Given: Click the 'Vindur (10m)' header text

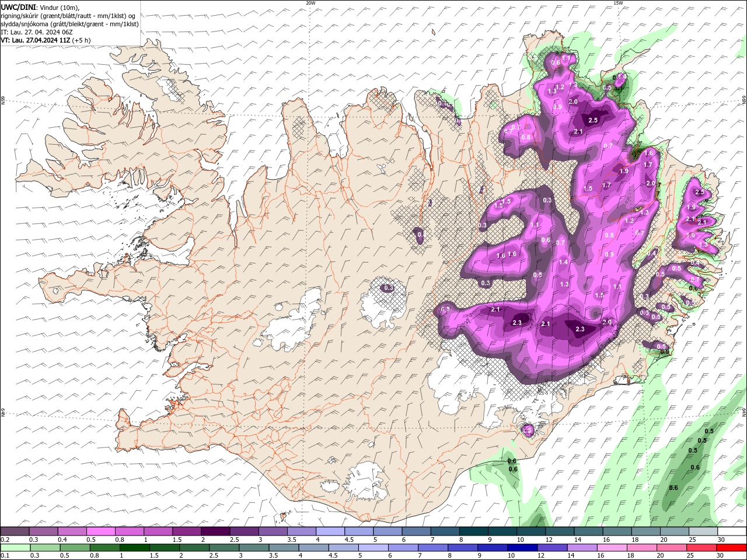Looking at the screenshot, I should [58, 6].
